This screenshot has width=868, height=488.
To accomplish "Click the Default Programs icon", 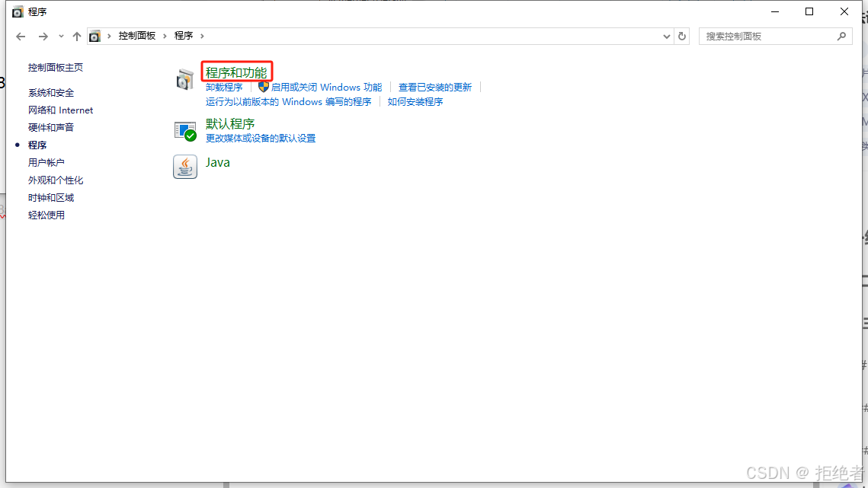I will pos(185,131).
